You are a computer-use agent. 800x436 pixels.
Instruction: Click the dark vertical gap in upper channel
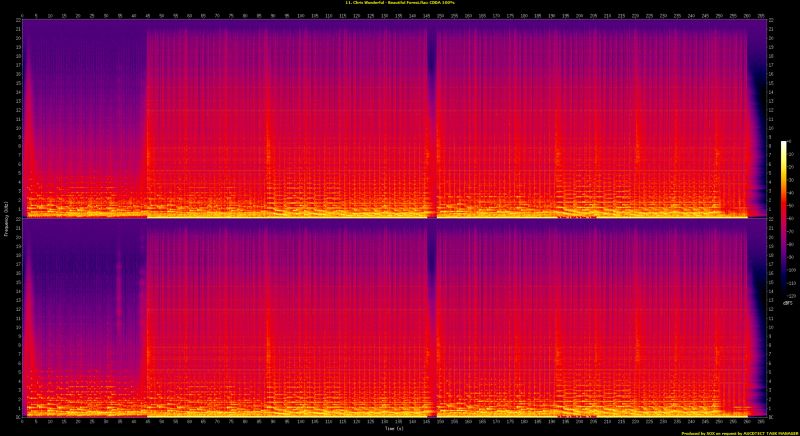coord(431,110)
